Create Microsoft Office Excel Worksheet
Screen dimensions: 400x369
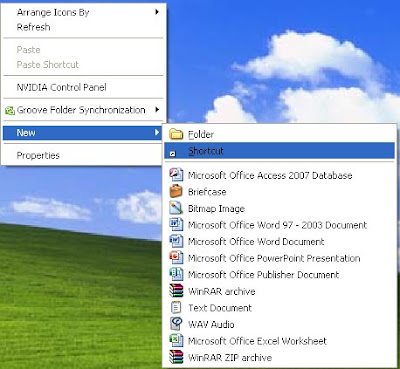pos(279,341)
